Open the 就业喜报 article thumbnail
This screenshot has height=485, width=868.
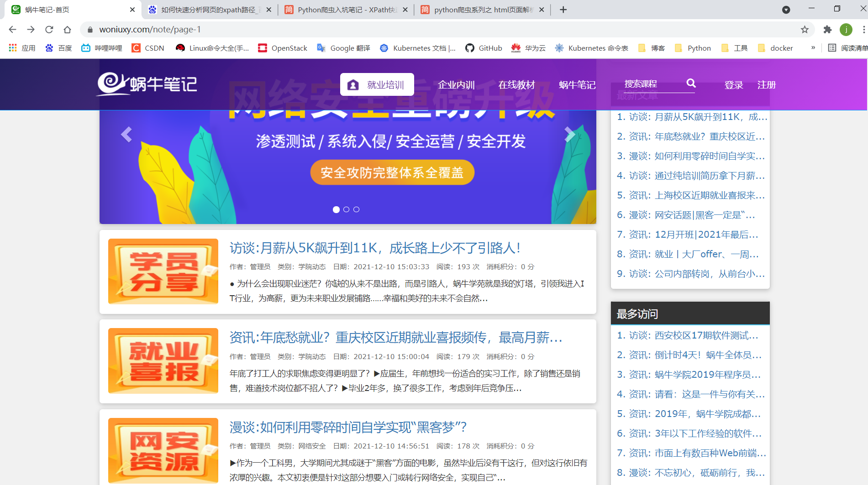[163, 361]
